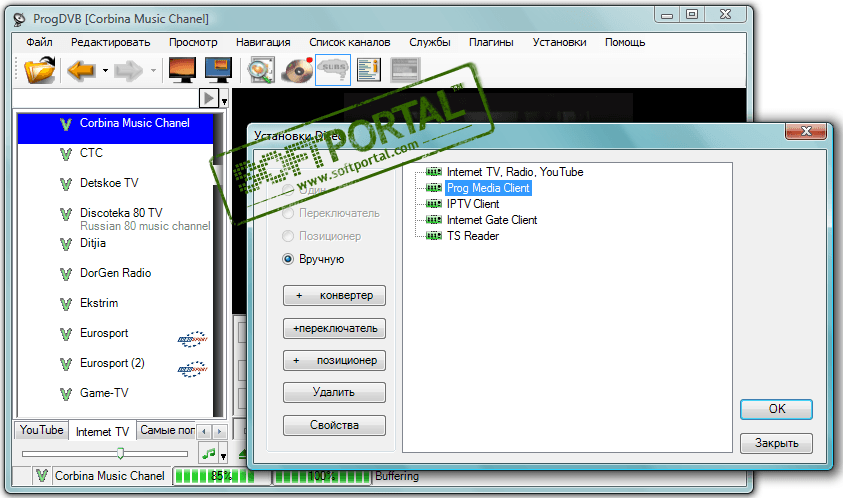Open the Службы menu
This screenshot has height=498, width=843.
(430, 42)
